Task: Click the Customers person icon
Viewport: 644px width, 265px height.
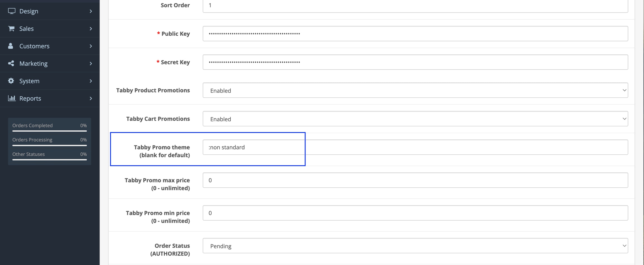Action: coord(11,46)
